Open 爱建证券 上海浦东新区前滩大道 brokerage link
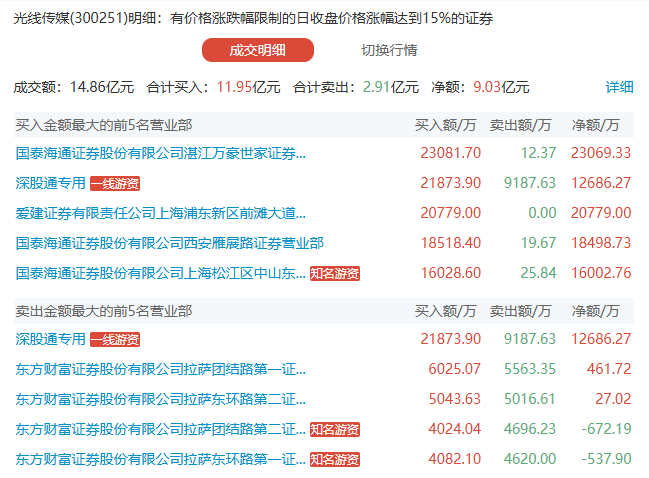 161,213
